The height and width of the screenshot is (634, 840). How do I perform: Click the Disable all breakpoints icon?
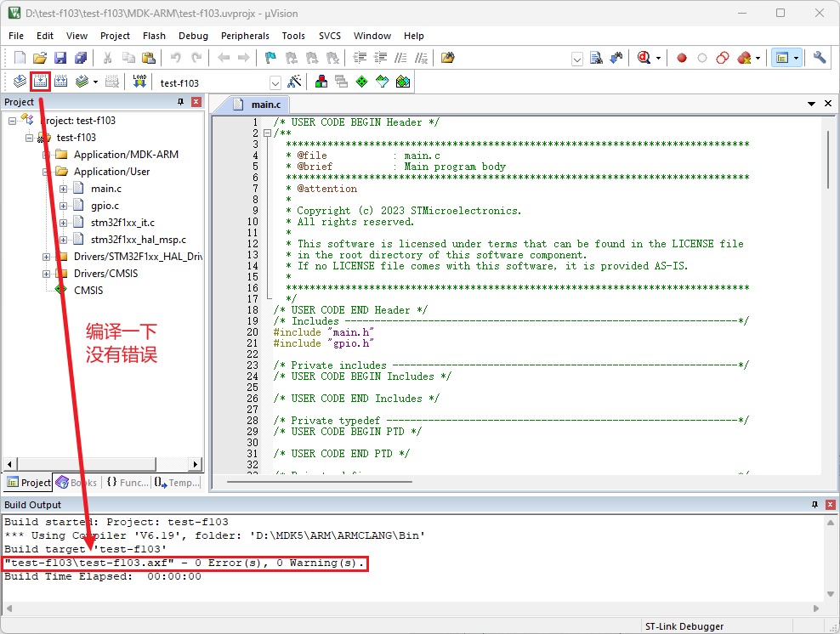click(x=722, y=58)
